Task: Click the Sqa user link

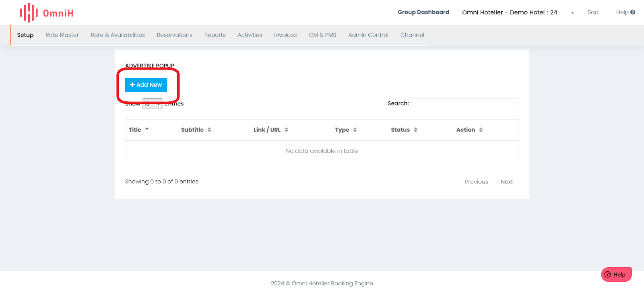Action: point(593,12)
